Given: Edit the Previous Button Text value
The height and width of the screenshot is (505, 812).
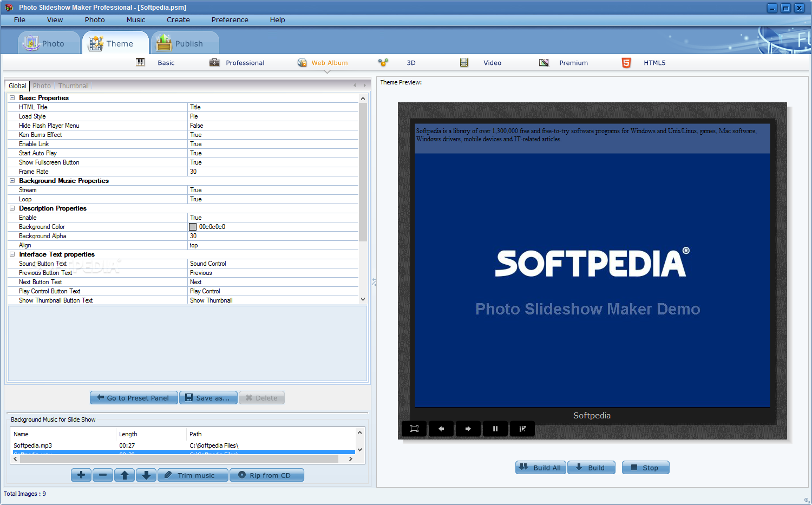Looking at the screenshot, I should (x=273, y=273).
